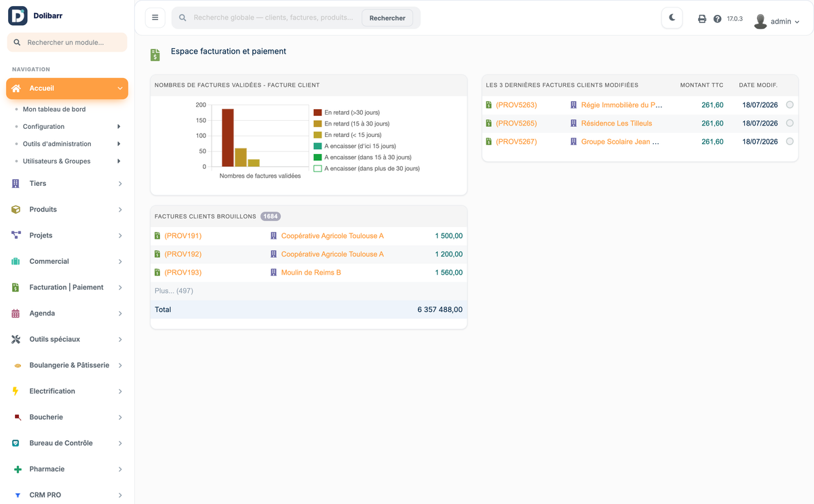
Task: Open Résidence Les Tilleuls customer
Action: [617, 123]
